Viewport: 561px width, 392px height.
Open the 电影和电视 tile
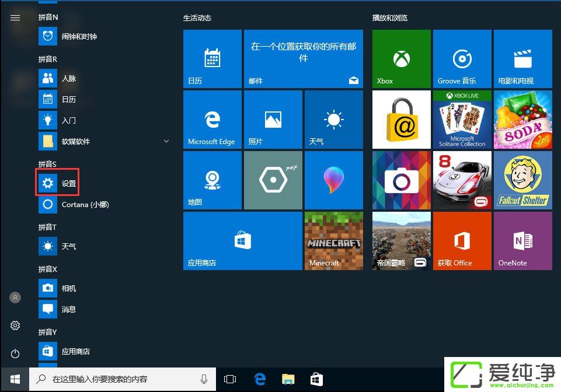click(x=522, y=58)
